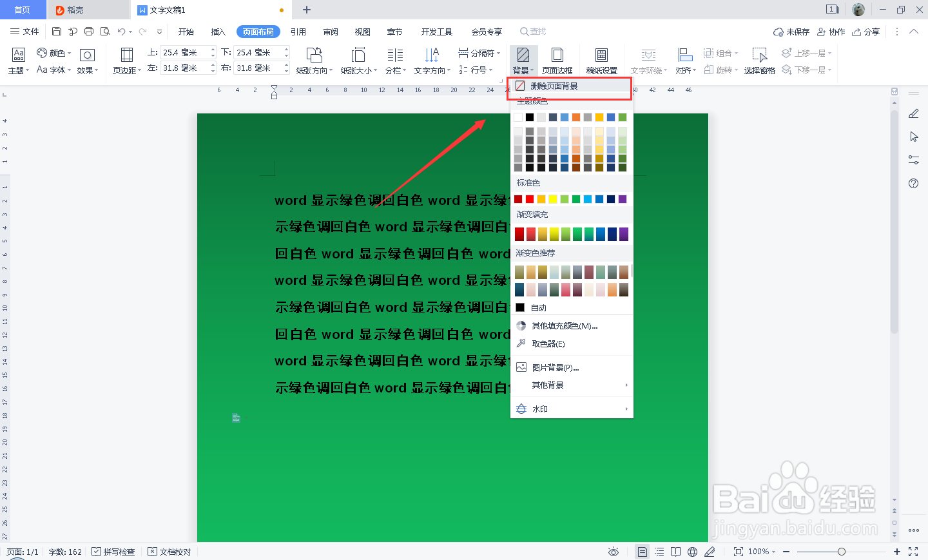
Task: Enter full screen from status bar
Action: (913, 552)
